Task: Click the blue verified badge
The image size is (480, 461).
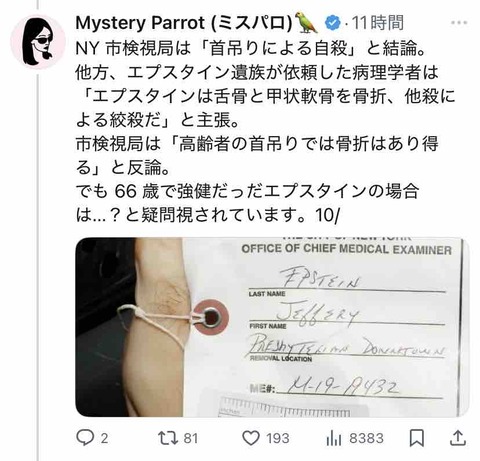Action: coord(332,23)
